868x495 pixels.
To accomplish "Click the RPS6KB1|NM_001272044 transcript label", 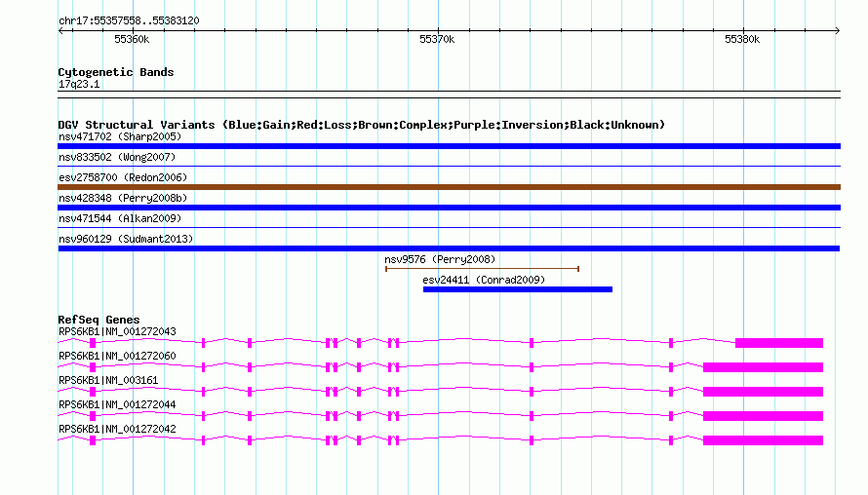I will click(x=117, y=404).
